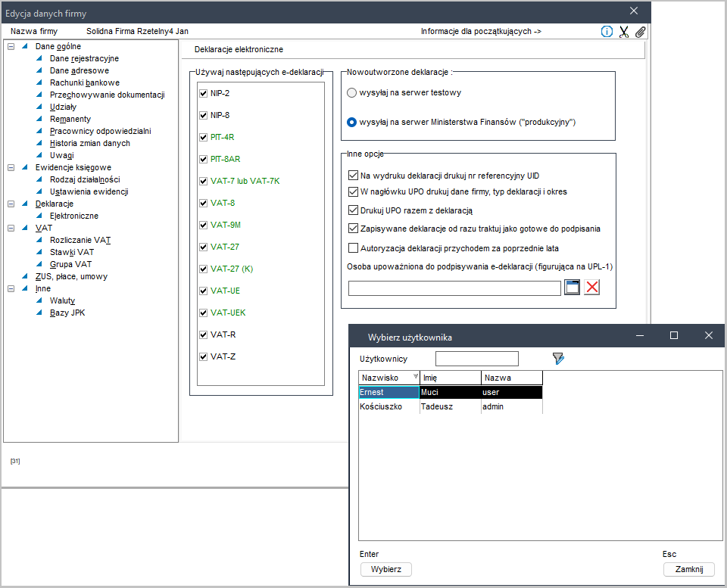Open Ustawienia ewidencji tree item
This screenshot has height=588, width=727.
tap(89, 191)
